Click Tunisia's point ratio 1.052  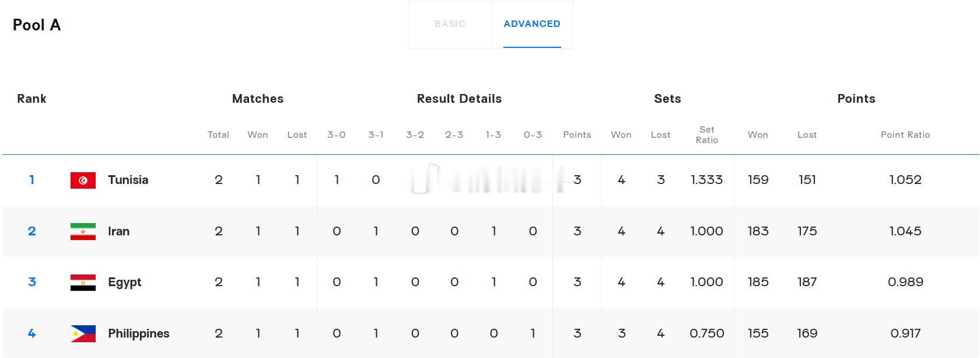click(905, 180)
